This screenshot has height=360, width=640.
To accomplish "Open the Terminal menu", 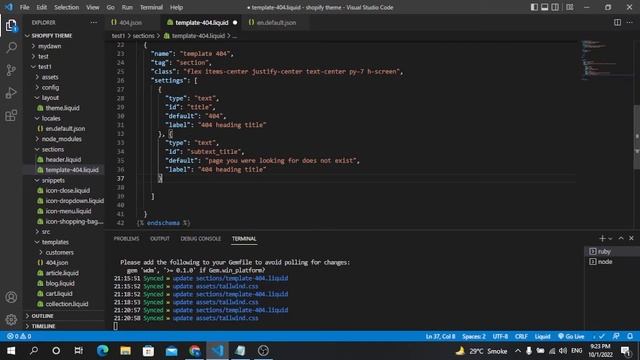I will (x=151, y=7).
